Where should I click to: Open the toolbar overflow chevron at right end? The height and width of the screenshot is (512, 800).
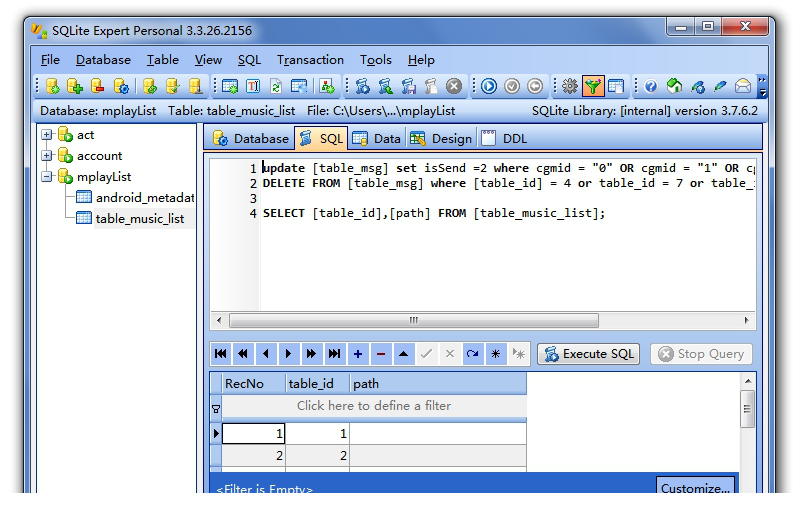tap(762, 86)
